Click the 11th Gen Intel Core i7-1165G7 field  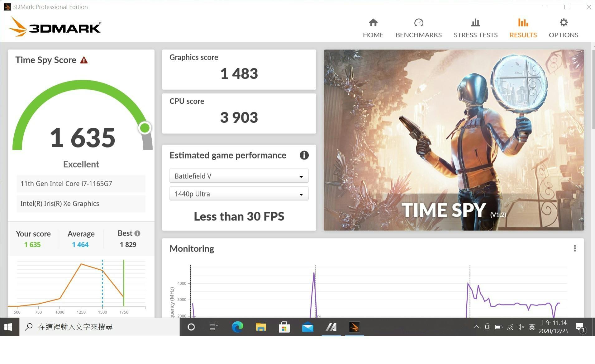tap(81, 184)
